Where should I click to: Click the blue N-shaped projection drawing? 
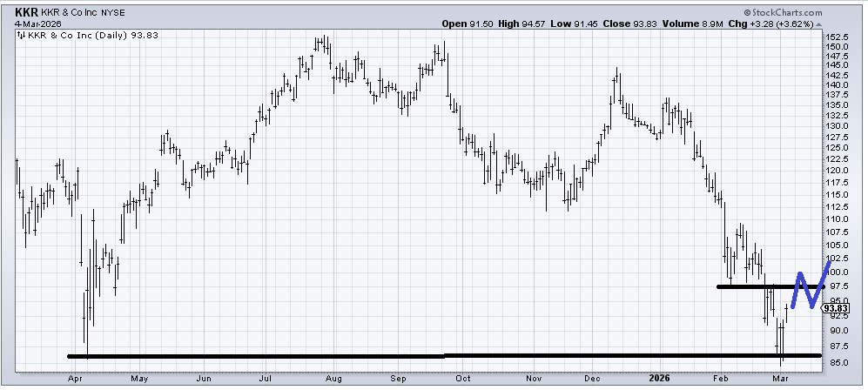click(x=809, y=285)
